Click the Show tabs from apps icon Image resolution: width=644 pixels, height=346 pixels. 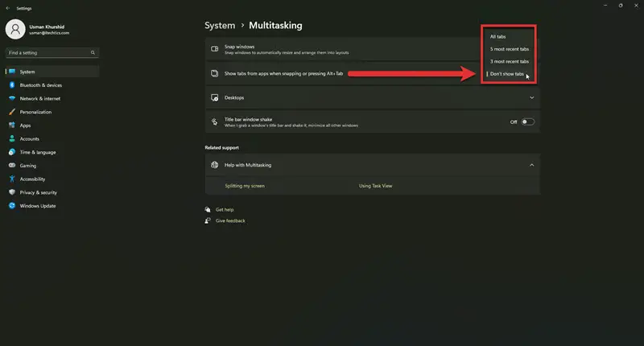point(214,73)
